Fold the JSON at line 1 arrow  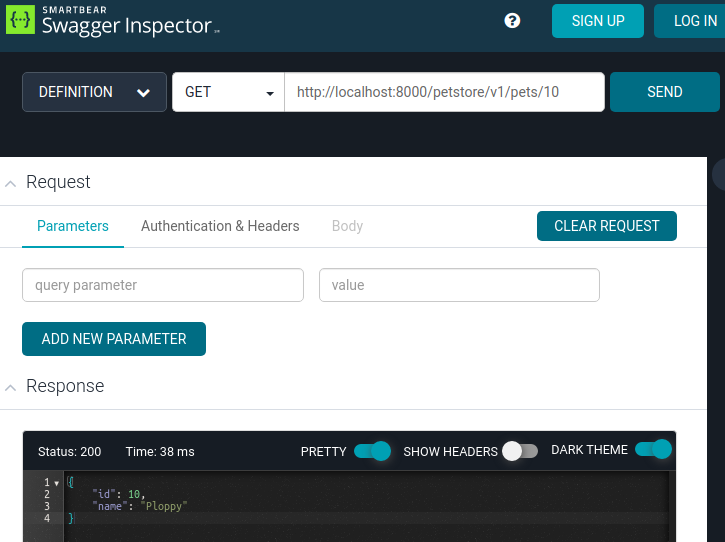pos(57,483)
